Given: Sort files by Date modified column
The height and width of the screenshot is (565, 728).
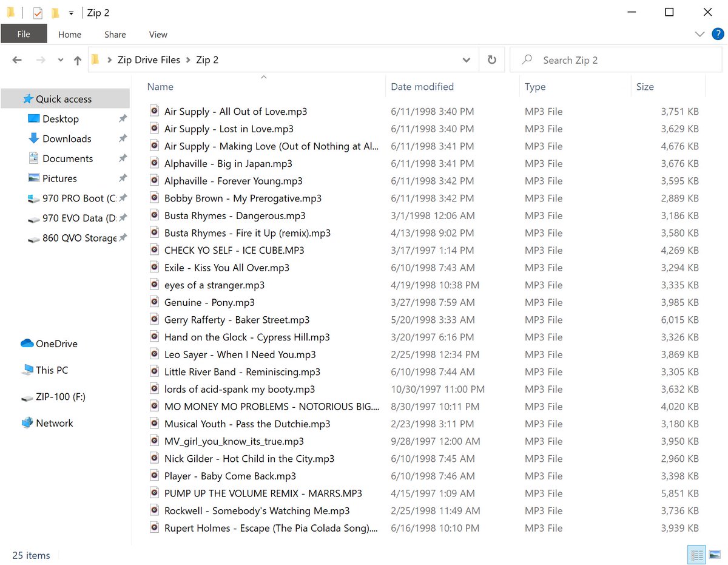Looking at the screenshot, I should tap(422, 87).
